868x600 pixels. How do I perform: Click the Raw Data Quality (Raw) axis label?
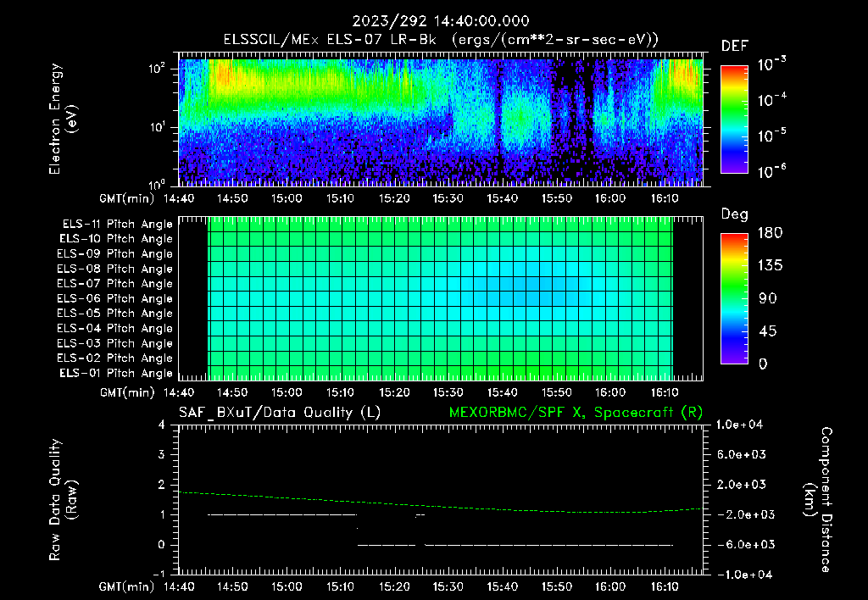click(63, 500)
